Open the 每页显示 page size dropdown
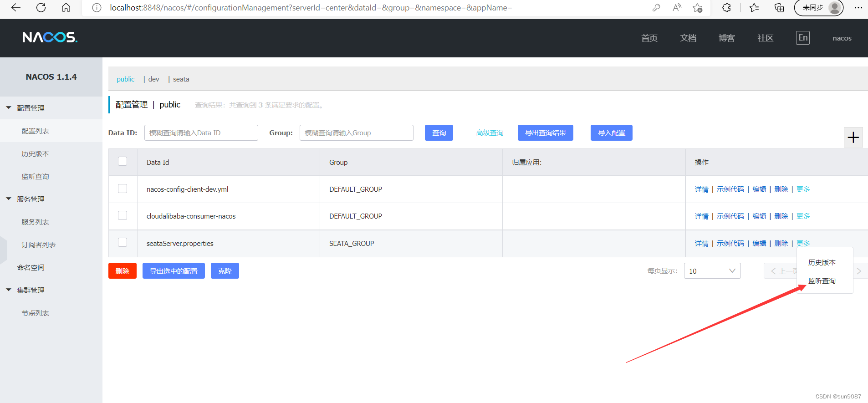Image resolution: width=868 pixels, height=403 pixels. pos(712,271)
